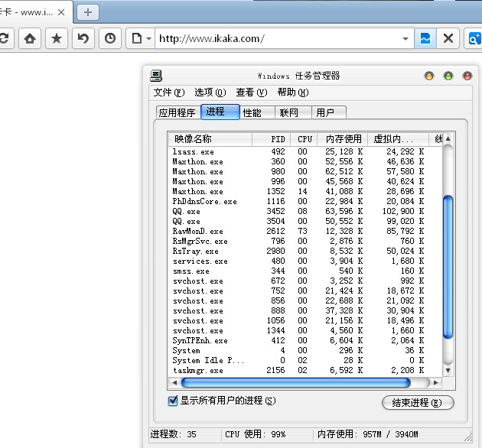This screenshot has height=448, width=482.
Task: Stop page loading with X icon
Action: [x=448, y=38]
